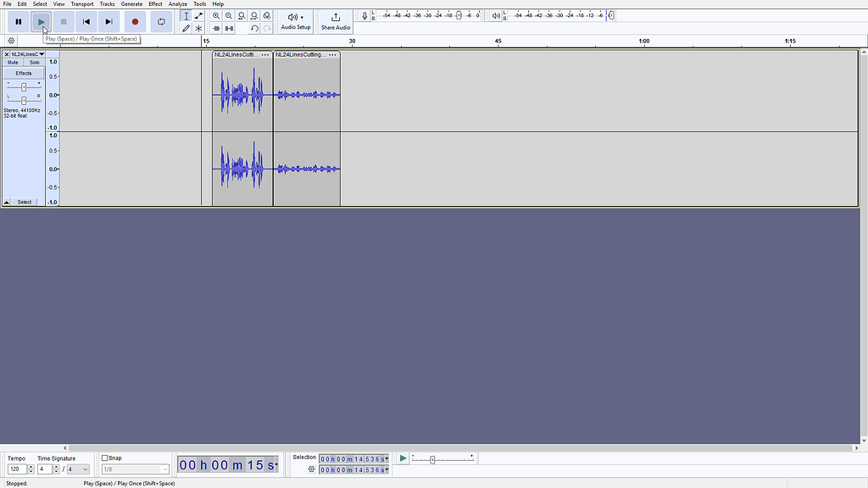Start playback with the green Play button

click(41, 21)
